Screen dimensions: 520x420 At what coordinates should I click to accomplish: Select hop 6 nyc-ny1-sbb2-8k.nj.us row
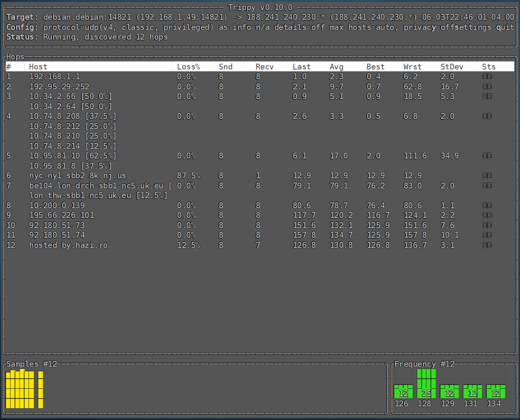point(77,176)
